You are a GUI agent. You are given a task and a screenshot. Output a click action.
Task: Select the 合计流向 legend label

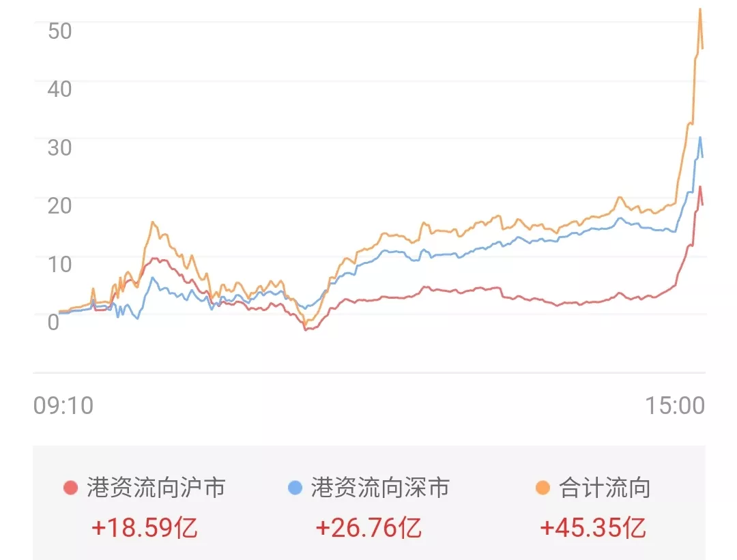tap(605, 488)
